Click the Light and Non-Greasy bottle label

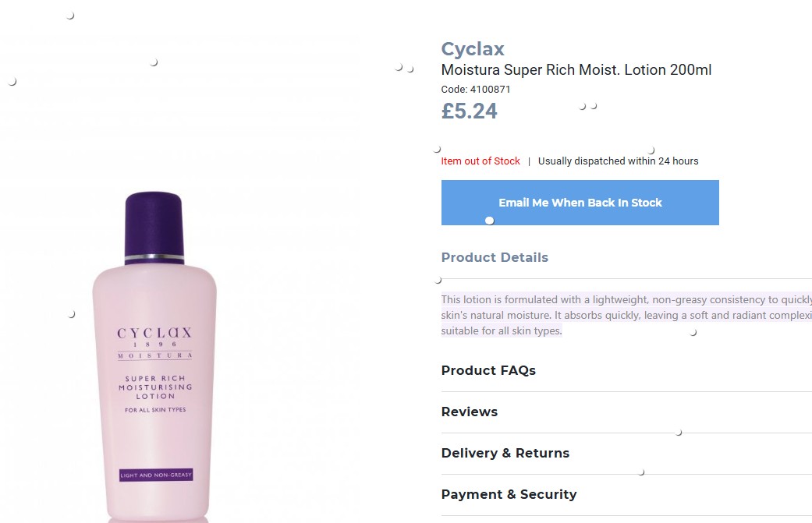[155, 475]
